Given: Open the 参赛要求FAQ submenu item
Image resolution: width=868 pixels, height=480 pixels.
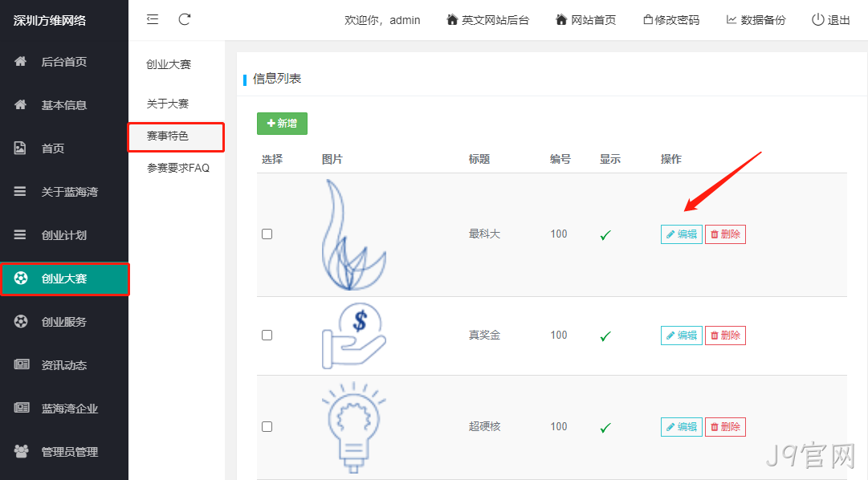Looking at the screenshot, I should click(178, 168).
